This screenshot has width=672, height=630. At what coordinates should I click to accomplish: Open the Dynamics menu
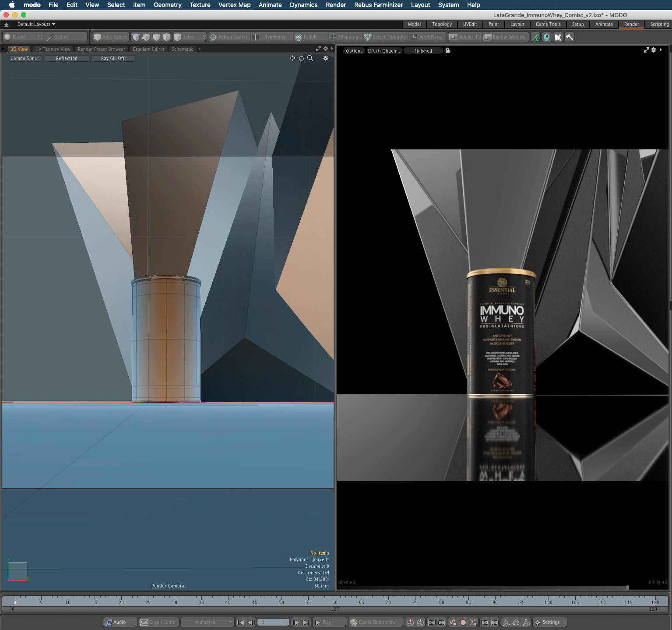tap(303, 5)
